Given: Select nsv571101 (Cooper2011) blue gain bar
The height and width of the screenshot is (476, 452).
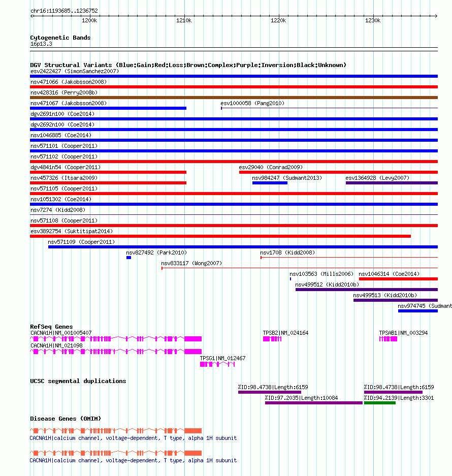Looking at the screenshot, I should tap(234, 151).
